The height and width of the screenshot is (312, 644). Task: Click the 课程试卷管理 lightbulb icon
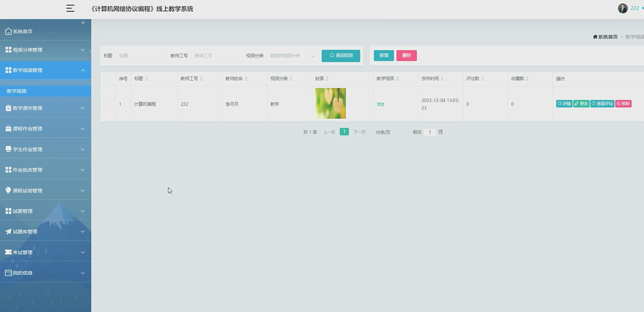(x=8, y=190)
